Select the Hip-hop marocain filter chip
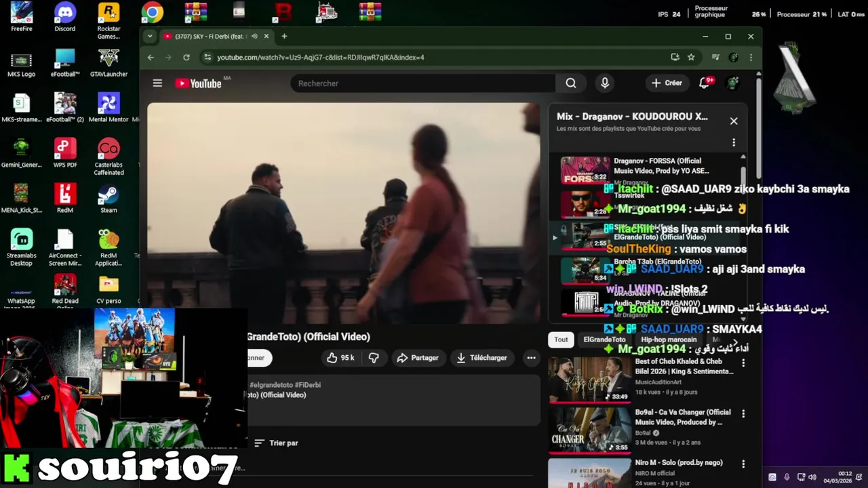The image size is (868, 488). pyautogui.click(x=669, y=340)
